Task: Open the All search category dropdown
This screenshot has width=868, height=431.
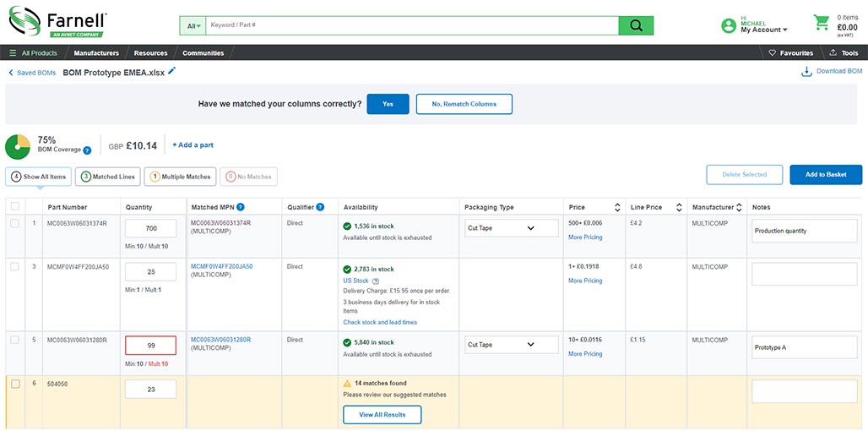Action: 193,25
